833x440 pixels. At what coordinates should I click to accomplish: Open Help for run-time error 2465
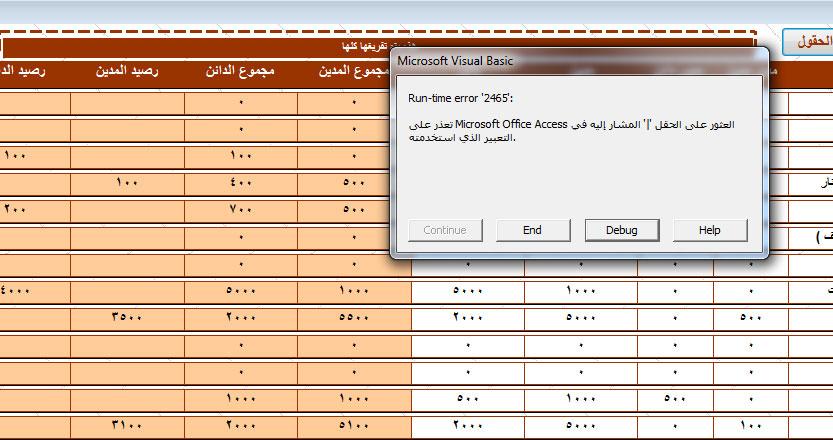tap(710, 230)
